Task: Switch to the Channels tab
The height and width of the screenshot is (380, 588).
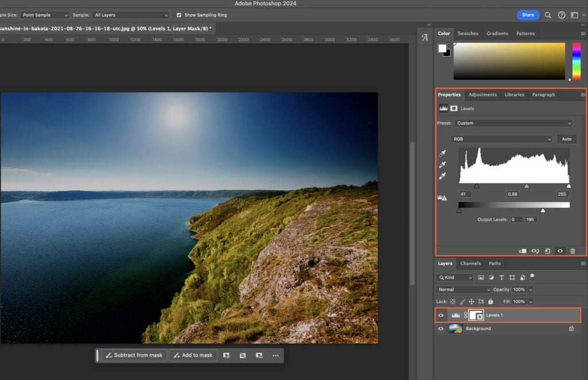Action: (x=471, y=263)
